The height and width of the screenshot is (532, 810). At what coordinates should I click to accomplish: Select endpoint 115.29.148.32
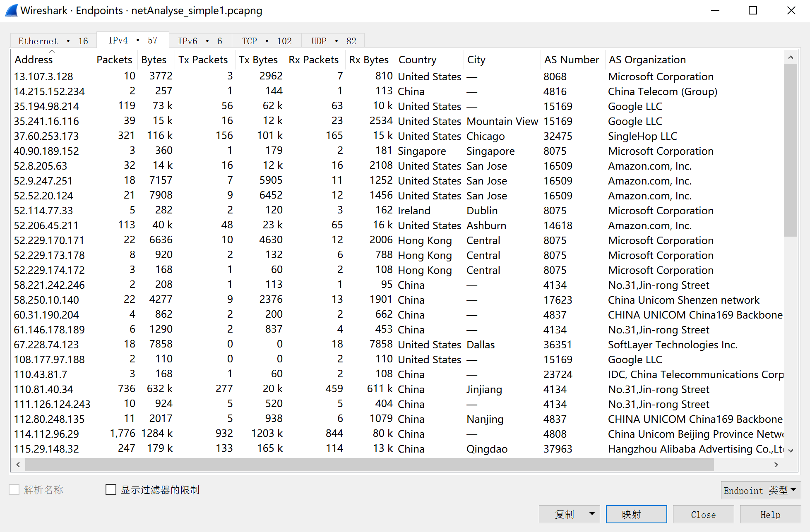click(397, 449)
